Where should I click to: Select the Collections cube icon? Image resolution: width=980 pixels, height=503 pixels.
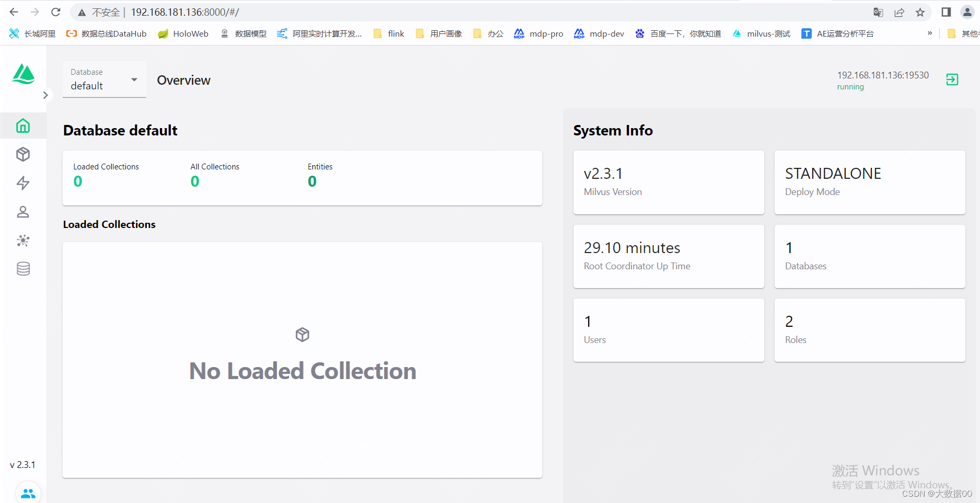click(x=23, y=154)
